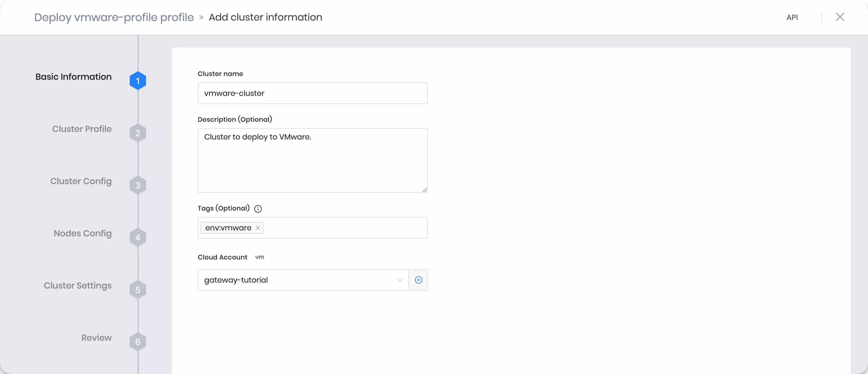Viewport: 868px width, 374px height.
Task: Open the Tags info tooltip icon
Action: [x=258, y=209]
